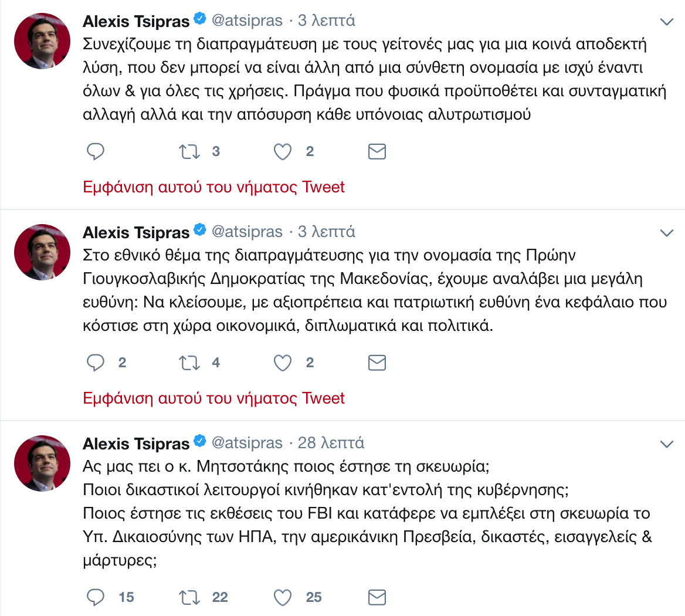Image resolution: width=685 pixels, height=616 pixels.
Task: Open the third tweet's dropdown caret
Action: 667,444
